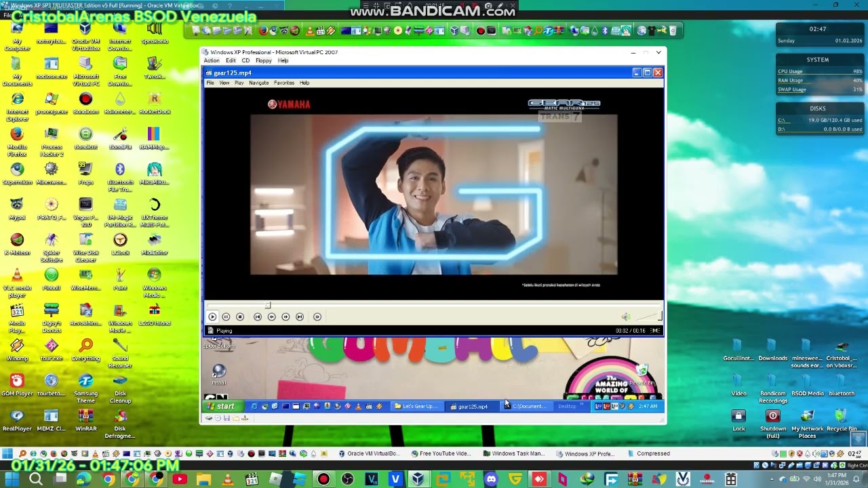The image size is (868, 488).
Task: Open the media player Navigate menu
Action: coord(259,83)
